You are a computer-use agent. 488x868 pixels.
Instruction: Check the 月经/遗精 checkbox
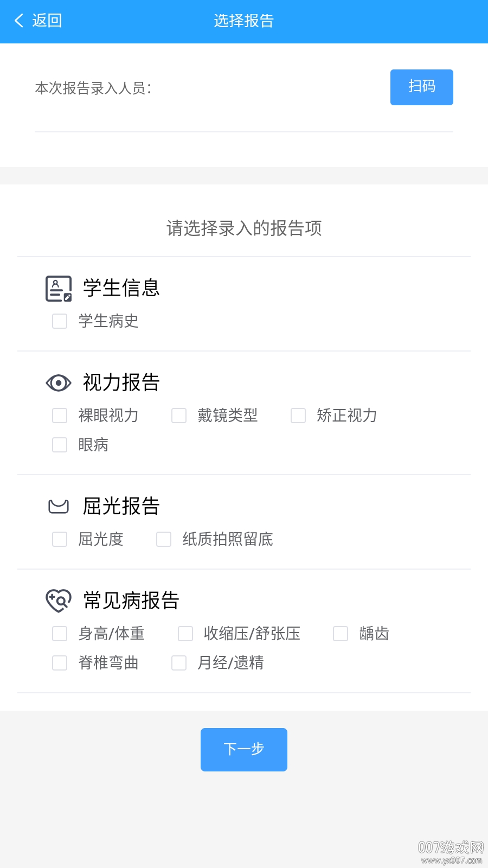pyautogui.click(x=179, y=663)
